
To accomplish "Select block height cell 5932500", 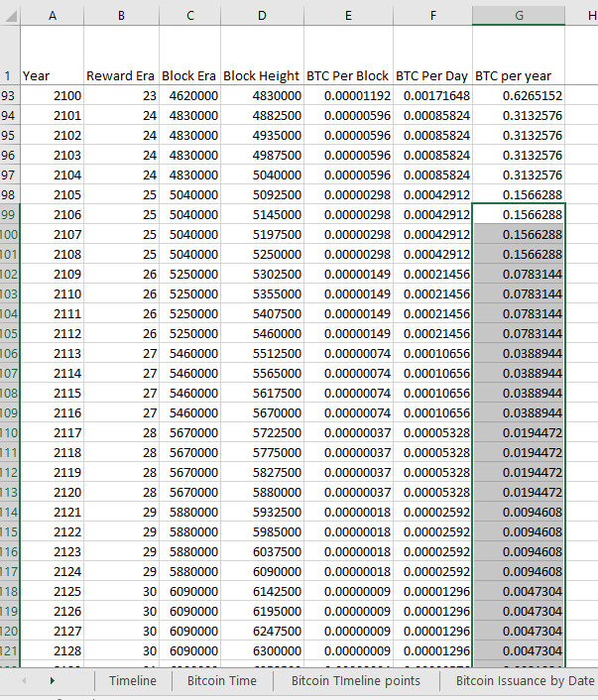I will point(262,512).
